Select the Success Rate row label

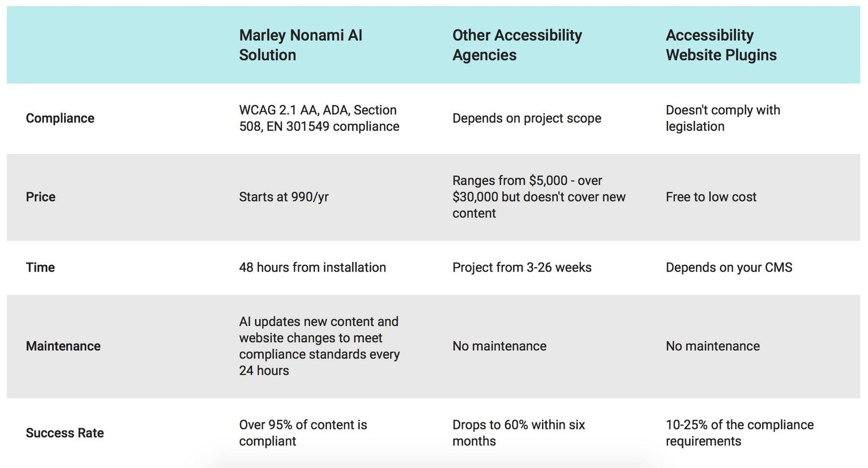(x=65, y=433)
